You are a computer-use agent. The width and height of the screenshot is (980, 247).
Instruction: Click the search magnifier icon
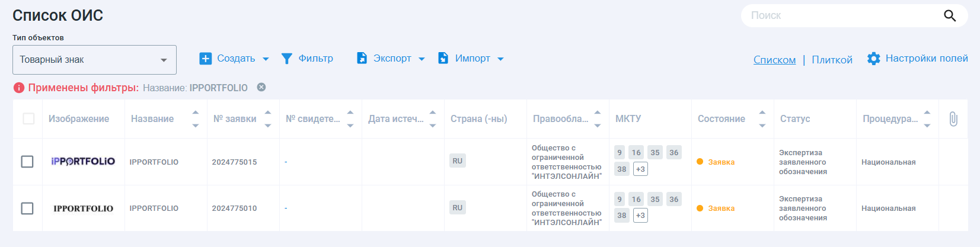point(949,16)
